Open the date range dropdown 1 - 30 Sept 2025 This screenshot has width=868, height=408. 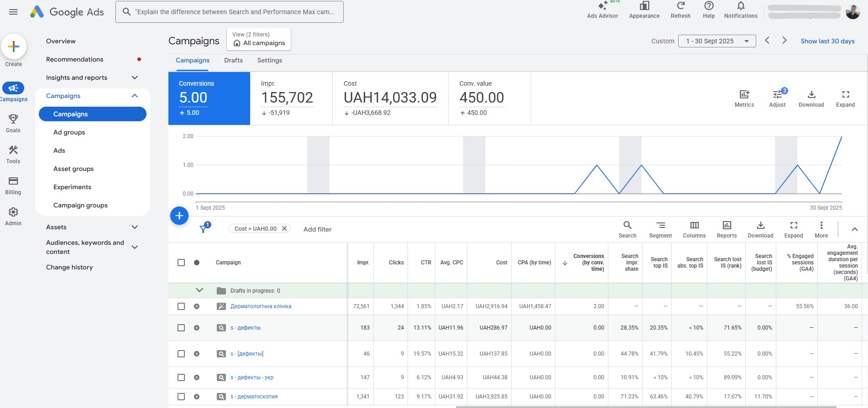717,41
